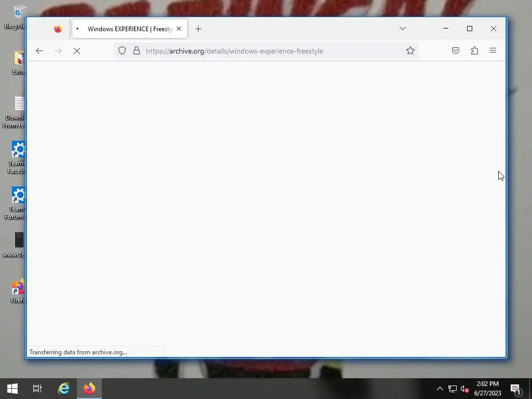Select the Recycle Bin desktop icon
The width and height of the screenshot is (532, 399).
15,16
